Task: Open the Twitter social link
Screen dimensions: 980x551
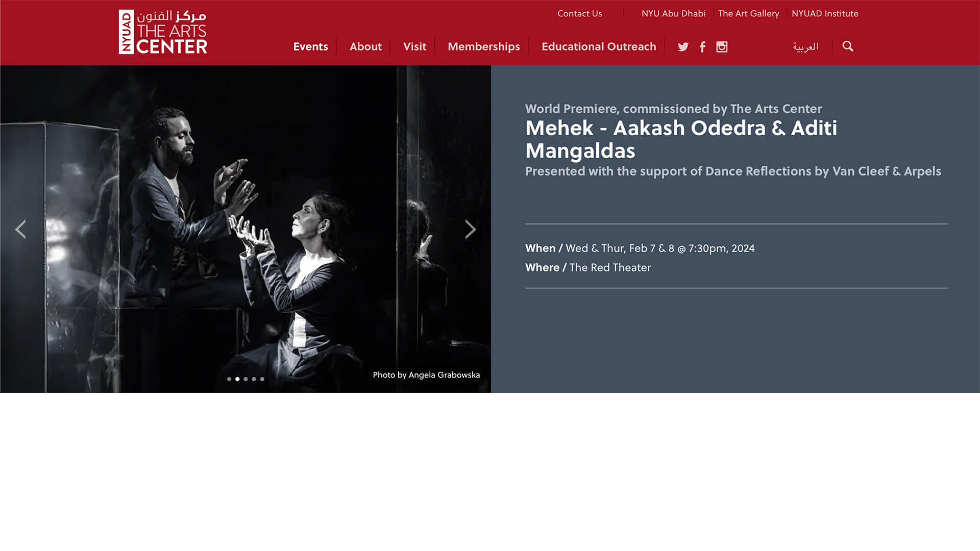Action: 683,47
